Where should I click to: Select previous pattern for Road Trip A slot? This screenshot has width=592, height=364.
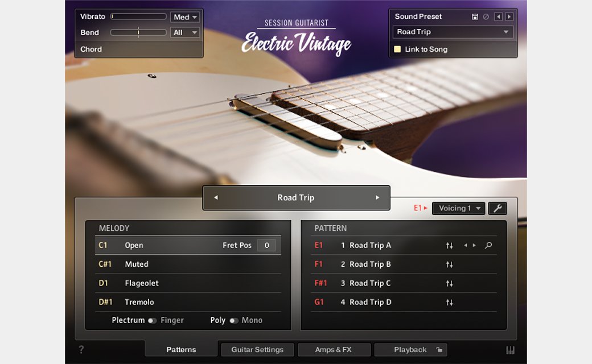click(466, 246)
